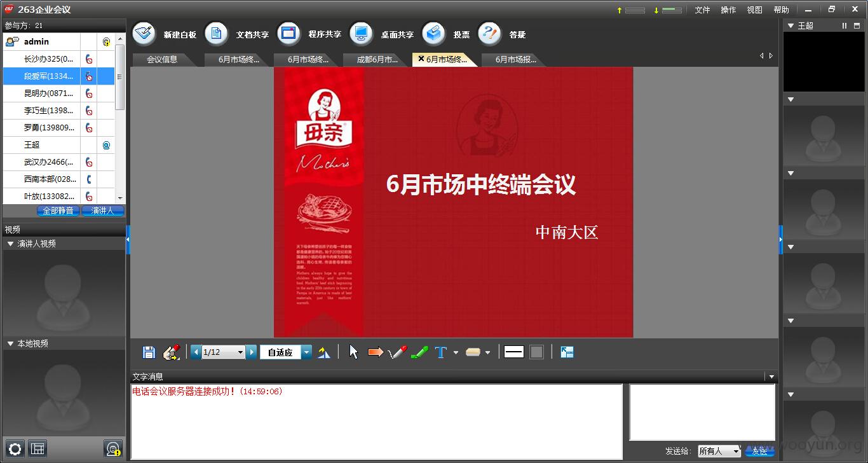Open the 发送给 所有人 recipient dropdown
This screenshot has height=463, width=868.
719,451
